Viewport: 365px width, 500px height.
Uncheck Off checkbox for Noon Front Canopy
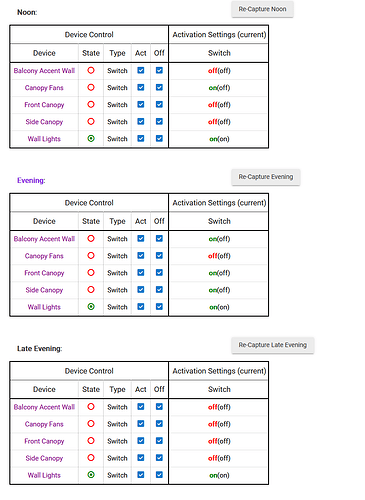point(159,104)
